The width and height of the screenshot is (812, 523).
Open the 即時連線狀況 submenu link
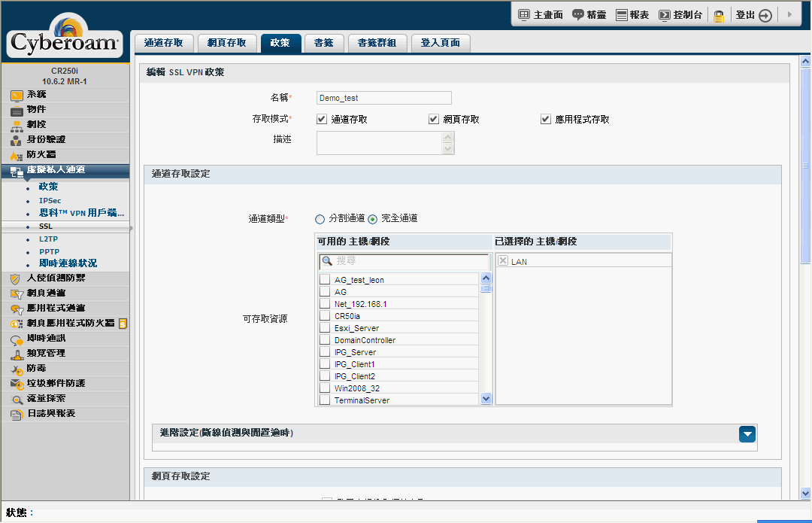pos(68,263)
